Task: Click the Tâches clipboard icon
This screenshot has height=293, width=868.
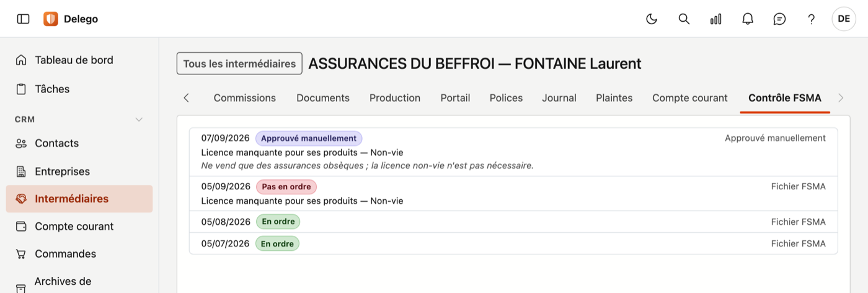Action: pyautogui.click(x=21, y=89)
